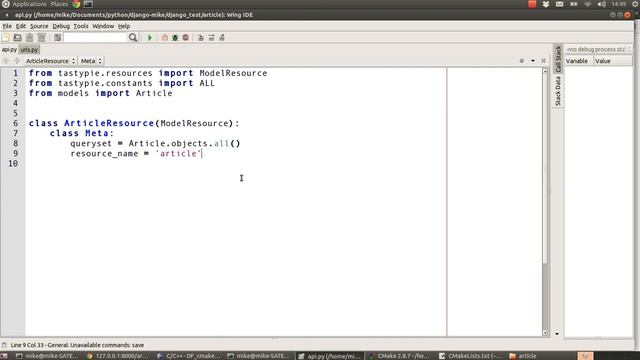Select the Call Stack vertical tab
Image resolution: width=640 pixels, height=360 pixels.
point(558,59)
